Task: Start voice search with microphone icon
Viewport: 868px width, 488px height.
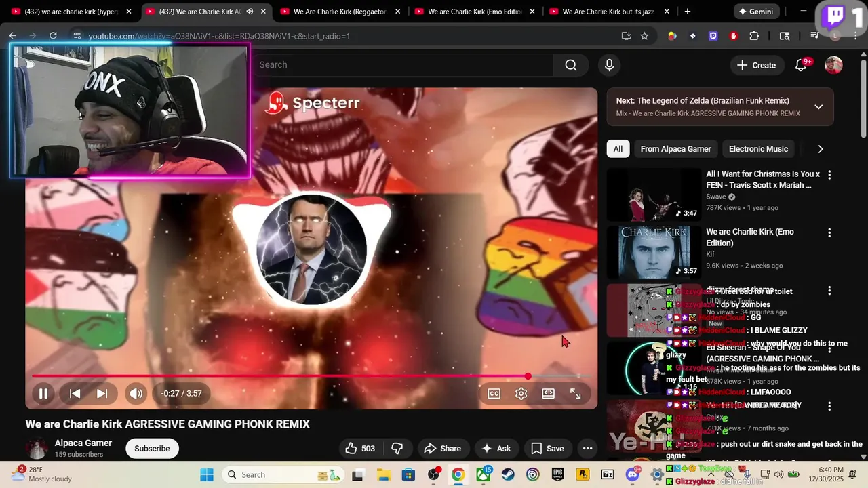Action: pos(609,65)
